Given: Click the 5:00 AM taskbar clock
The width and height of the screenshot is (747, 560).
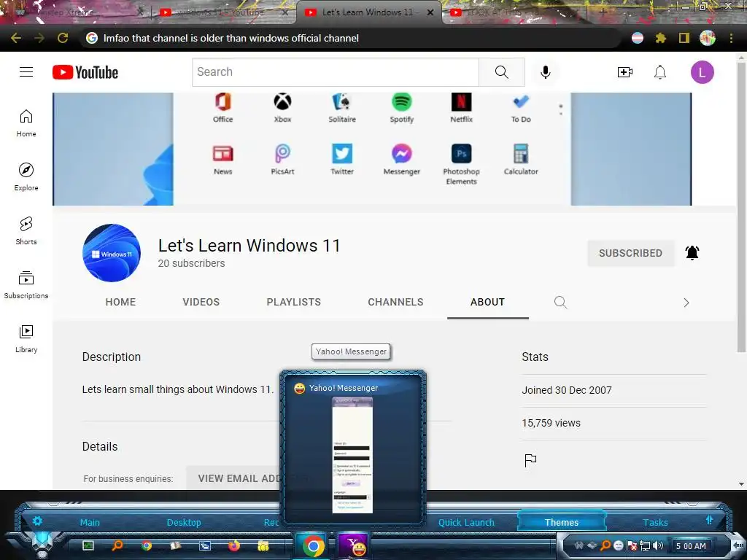Looking at the screenshot, I should 691,546.
